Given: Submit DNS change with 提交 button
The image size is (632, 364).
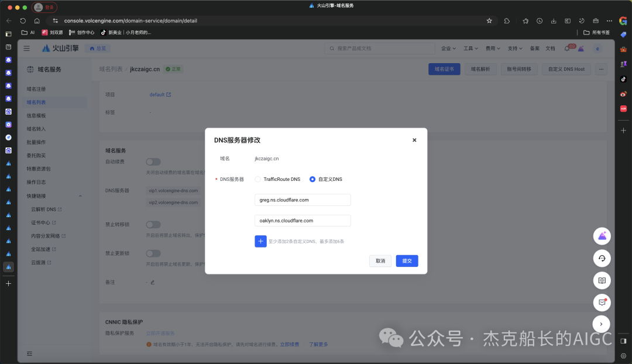Looking at the screenshot, I should click(x=407, y=261).
